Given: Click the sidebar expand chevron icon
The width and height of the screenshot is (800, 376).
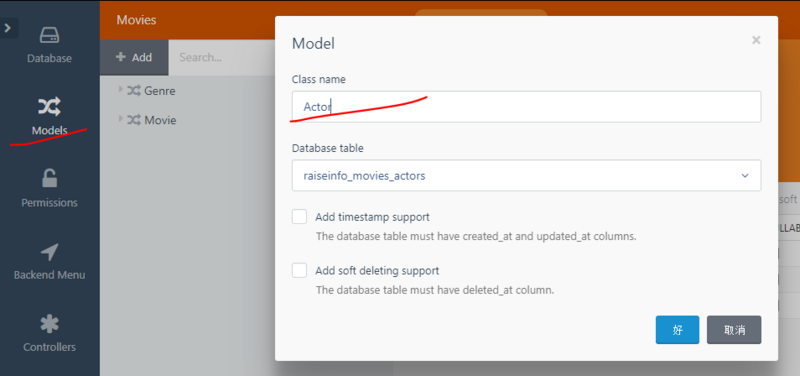Looking at the screenshot, I should (8, 28).
